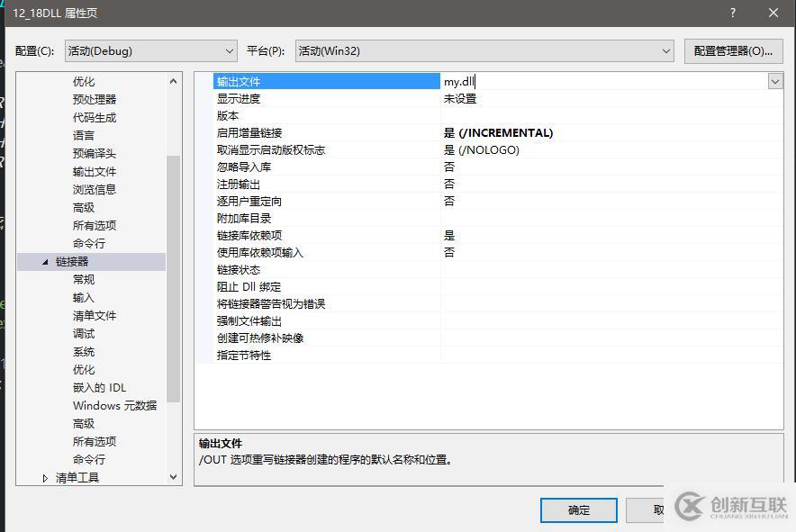The width and height of the screenshot is (796, 532).
Task: Select 浏览信息 in the tree
Action: [95, 189]
